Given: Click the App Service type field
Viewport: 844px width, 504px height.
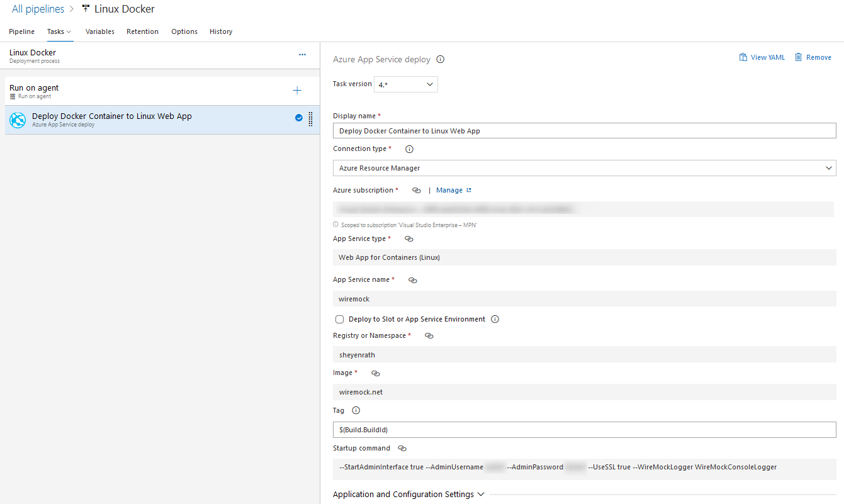Looking at the screenshot, I should 584,257.
